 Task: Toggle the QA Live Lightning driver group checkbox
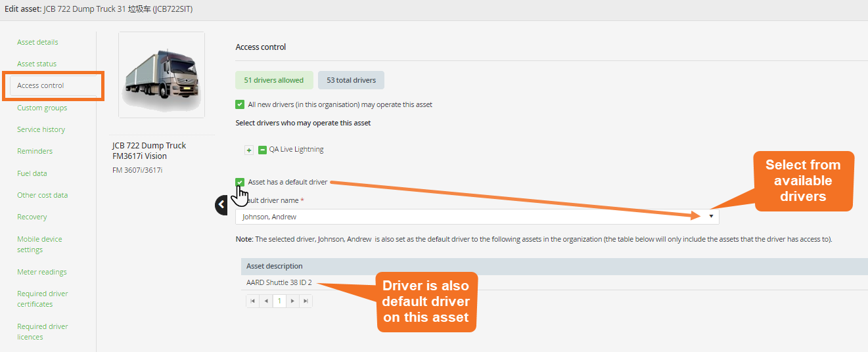(x=262, y=150)
